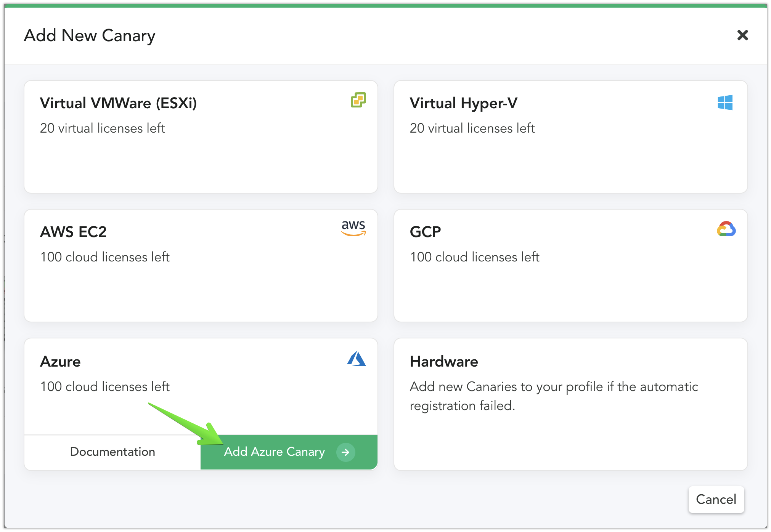This screenshot has height=532, width=771.
Task: Click the Windows Hyper-V logo icon
Action: point(725,103)
